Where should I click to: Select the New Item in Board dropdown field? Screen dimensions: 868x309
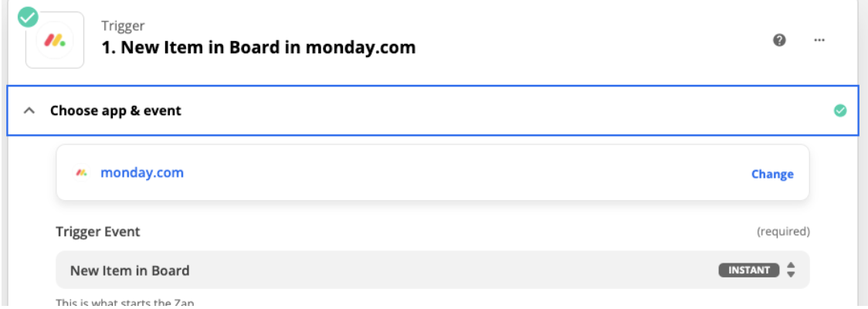point(433,270)
